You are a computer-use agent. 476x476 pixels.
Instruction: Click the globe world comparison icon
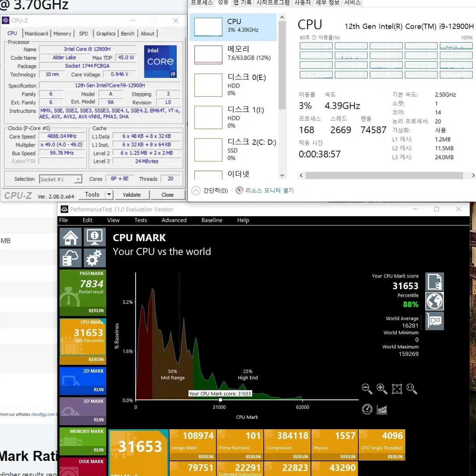coord(435,301)
